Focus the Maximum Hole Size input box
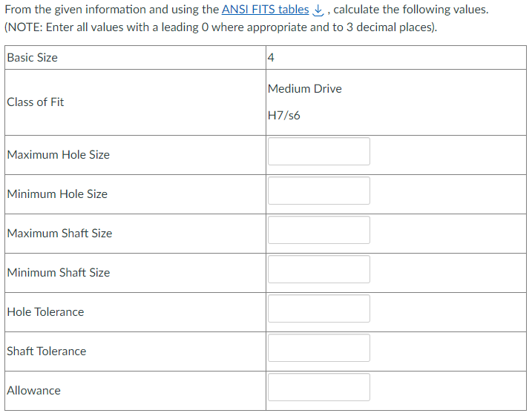This screenshot has width=532, height=416. [x=318, y=152]
